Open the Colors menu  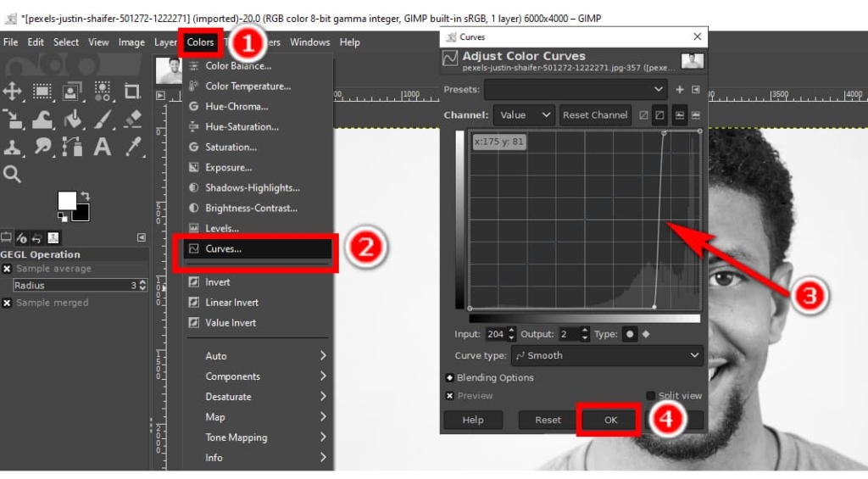[200, 42]
